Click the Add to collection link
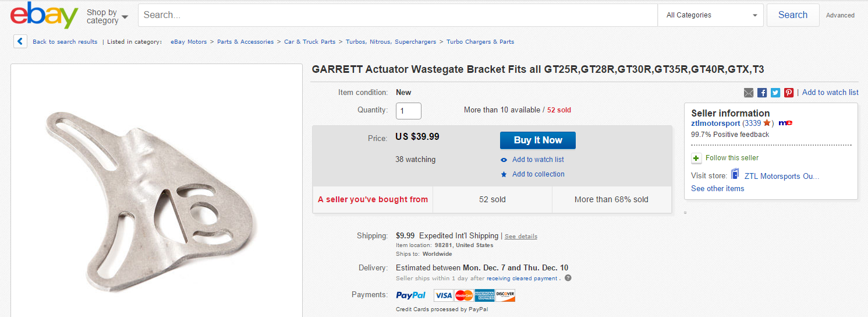 point(538,174)
